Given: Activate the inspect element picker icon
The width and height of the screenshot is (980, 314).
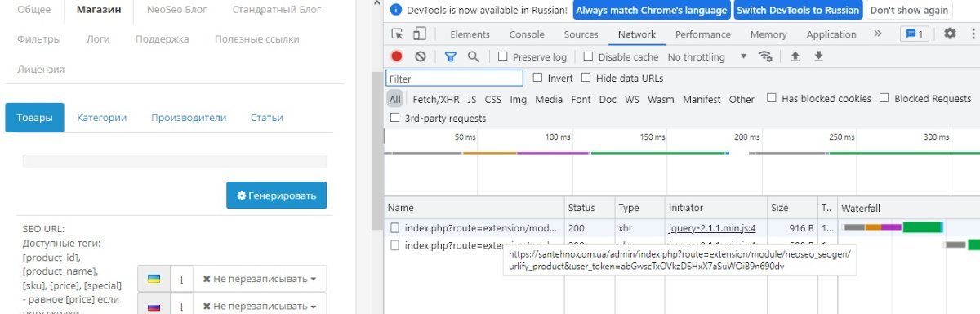Looking at the screenshot, I should pos(398,34).
